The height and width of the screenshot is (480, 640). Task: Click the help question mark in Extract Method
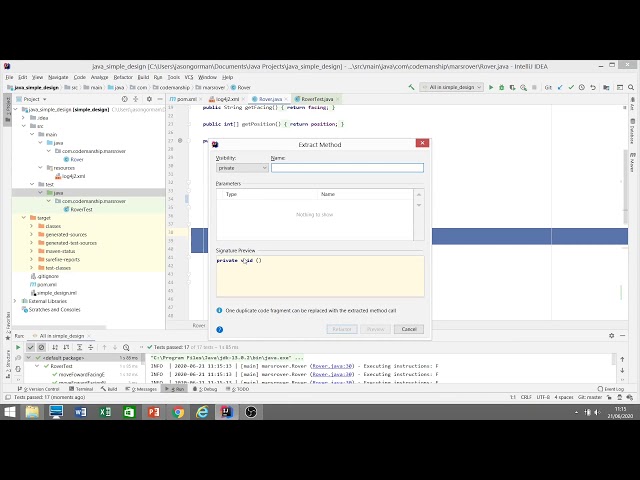click(x=220, y=329)
